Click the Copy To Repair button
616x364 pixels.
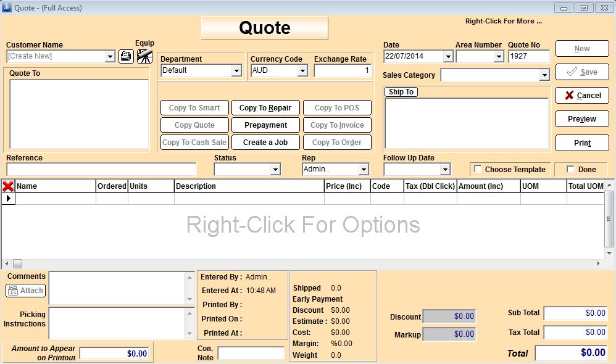click(265, 108)
